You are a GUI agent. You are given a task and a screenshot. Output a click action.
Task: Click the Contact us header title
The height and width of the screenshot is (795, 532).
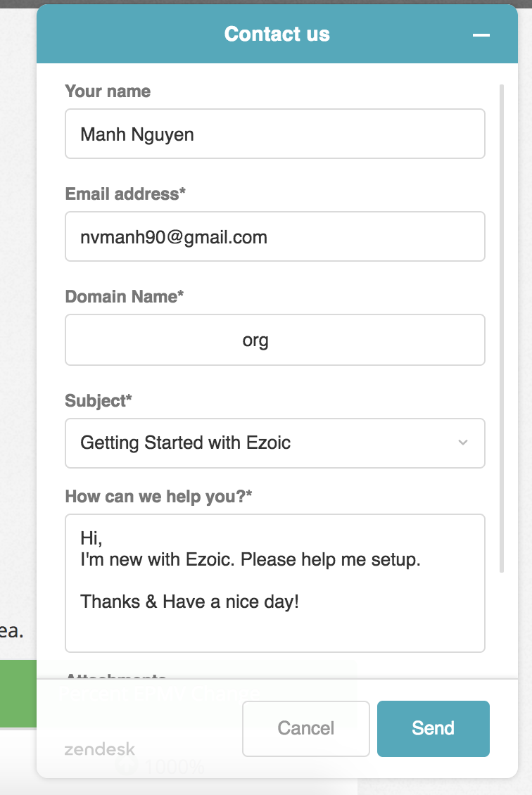[277, 34]
